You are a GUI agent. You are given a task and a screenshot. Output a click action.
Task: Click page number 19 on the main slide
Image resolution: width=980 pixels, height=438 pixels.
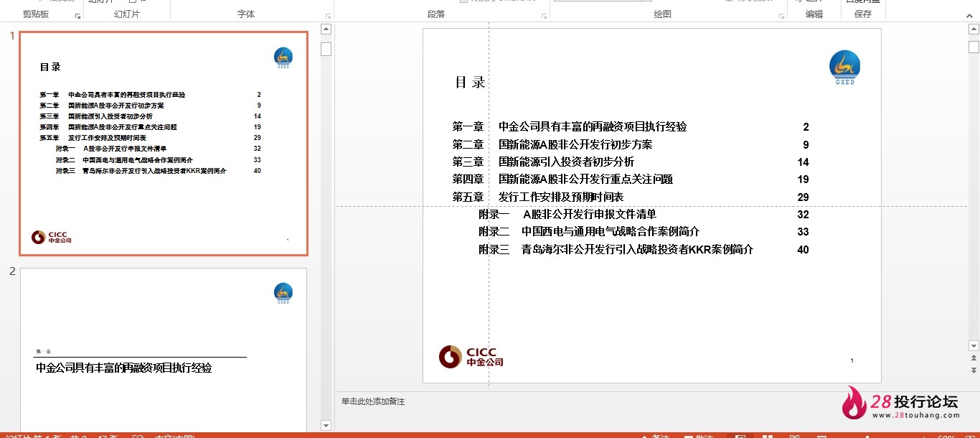tap(803, 180)
